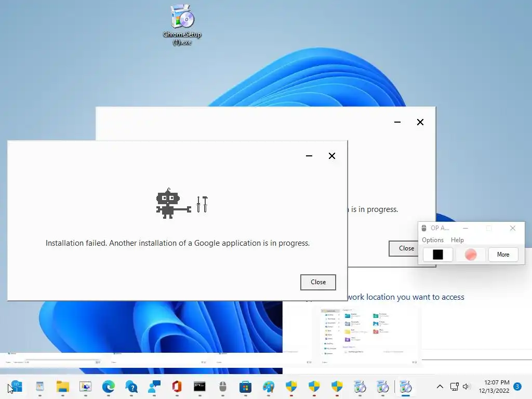
Task: Minimize the back Google installer window
Action: coord(397,122)
